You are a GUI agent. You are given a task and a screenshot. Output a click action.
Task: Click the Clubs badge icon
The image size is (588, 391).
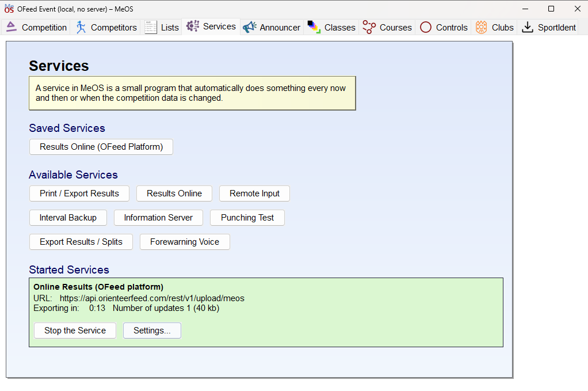point(481,28)
